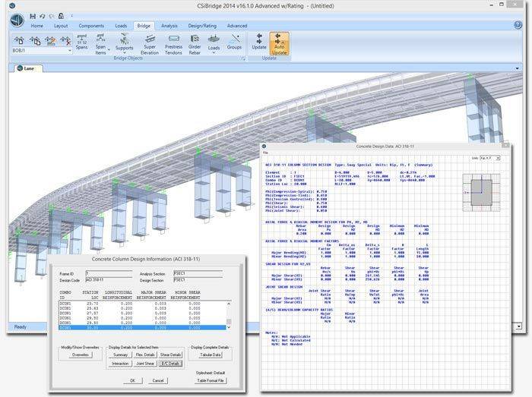Switch to the Design/Rating ribbon tab
Image resolution: width=532 pixels, height=397 pixels.
tap(202, 26)
